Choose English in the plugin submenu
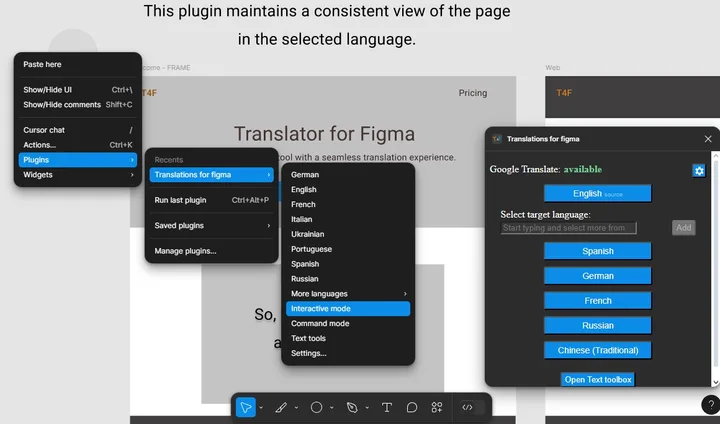This screenshot has width=720, height=424. (348, 189)
